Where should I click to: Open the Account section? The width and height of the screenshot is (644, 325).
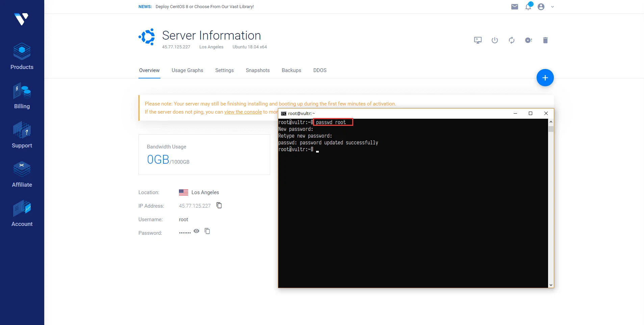pyautogui.click(x=22, y=213)
